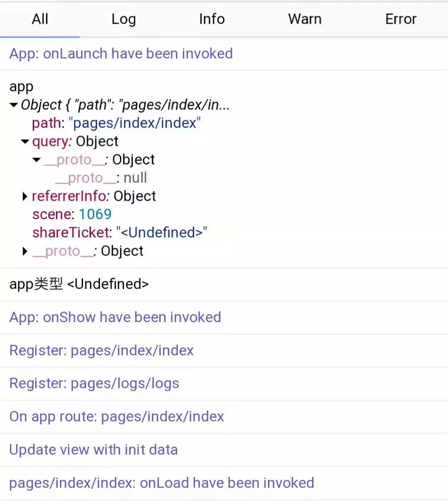
Task: Collapse __proto__ under query
Action: [37, 160]
